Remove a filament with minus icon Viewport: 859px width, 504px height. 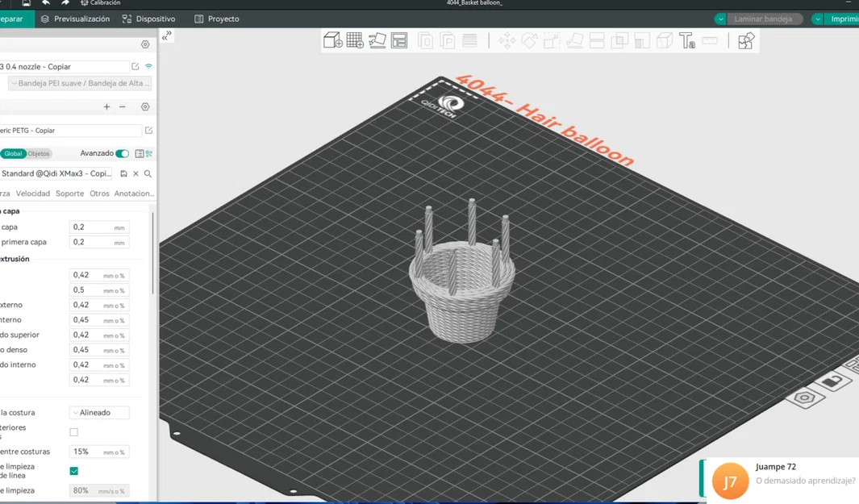click(123, 106)
